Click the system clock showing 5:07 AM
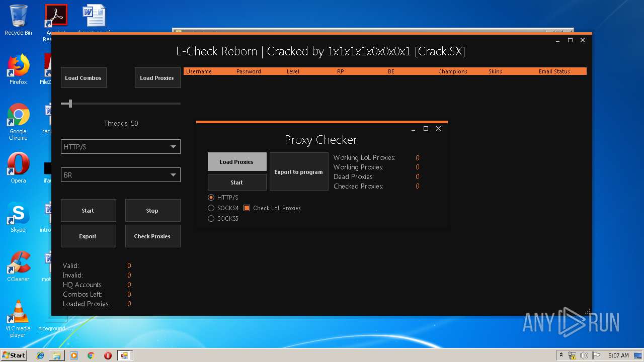 pos(618,355)
